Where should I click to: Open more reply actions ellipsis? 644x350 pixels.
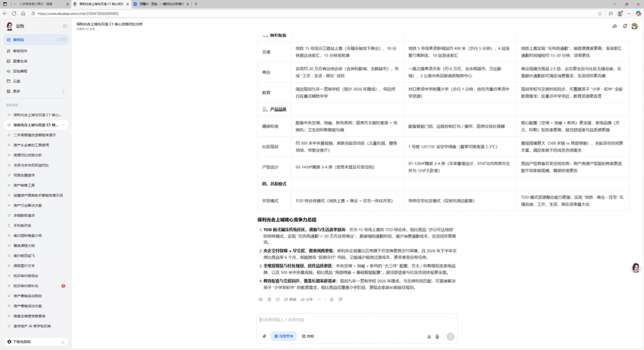coord(319,300)
